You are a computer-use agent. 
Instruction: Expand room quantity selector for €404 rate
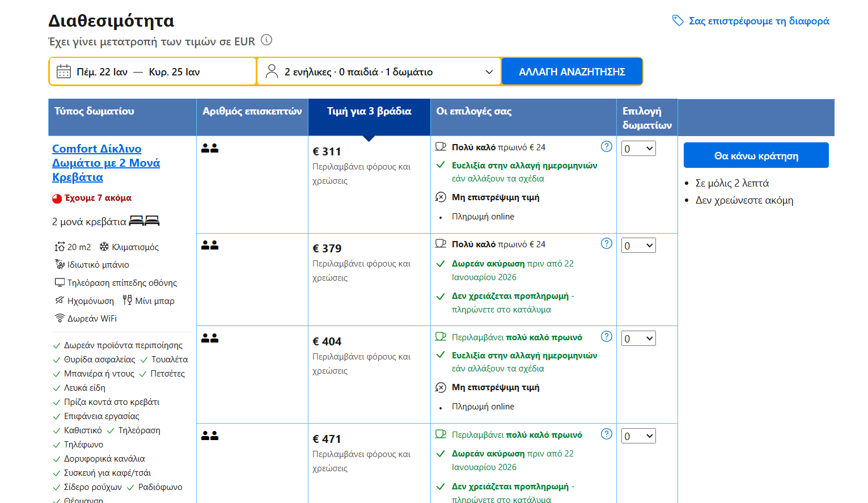638,339
